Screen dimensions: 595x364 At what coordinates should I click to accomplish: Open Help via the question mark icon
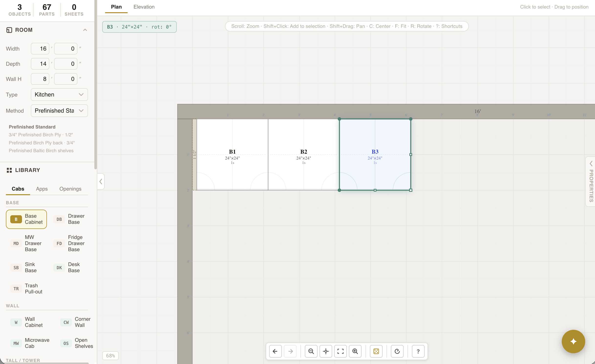coord(418,351)
